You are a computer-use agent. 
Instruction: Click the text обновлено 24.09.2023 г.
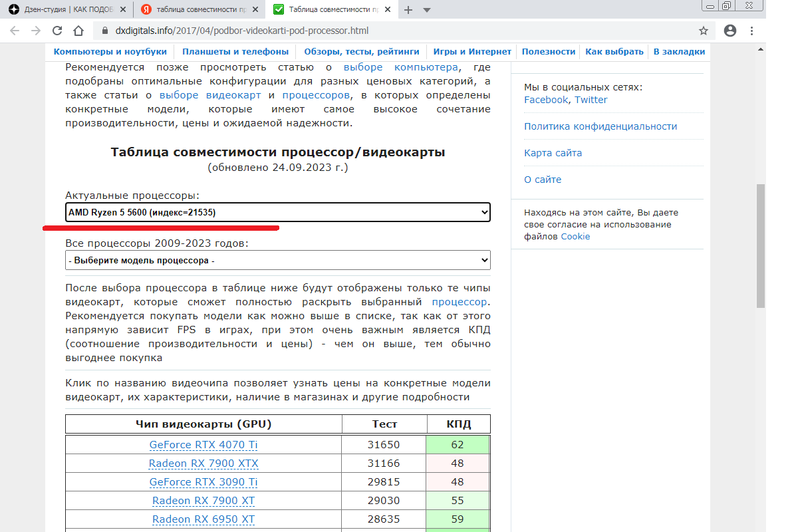pos(278,168)
